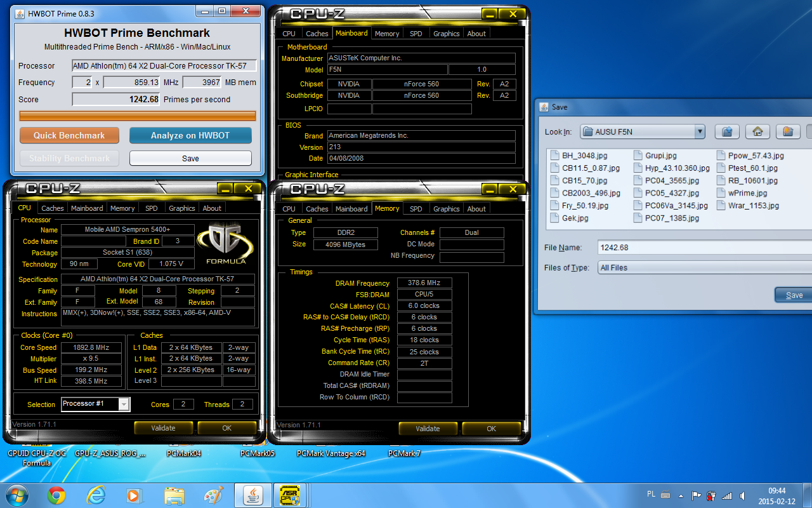
Task: Select file Grupi.jpg
Action: (x=655, y=156)
